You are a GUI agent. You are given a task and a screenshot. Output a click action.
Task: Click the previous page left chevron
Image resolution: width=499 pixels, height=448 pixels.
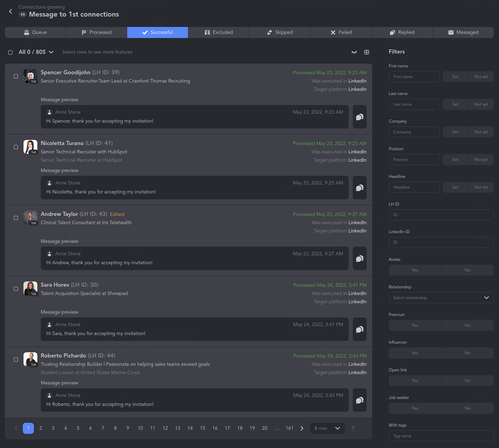(16, 428)
